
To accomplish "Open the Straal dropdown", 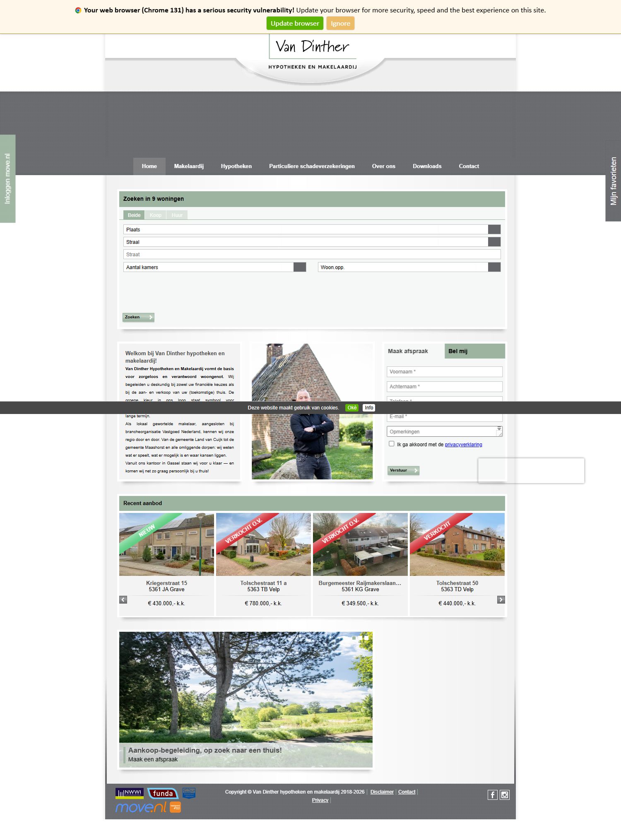I will pyautogui.click(x=494, y=242).
